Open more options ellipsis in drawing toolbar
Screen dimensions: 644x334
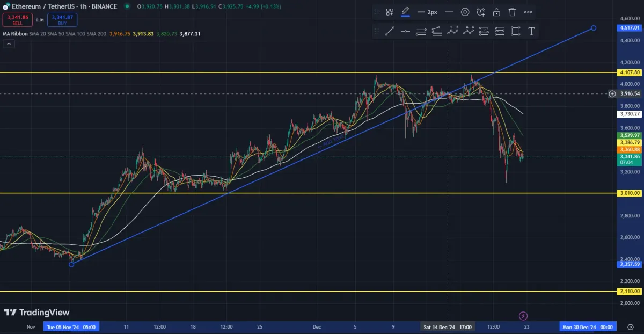528,12
